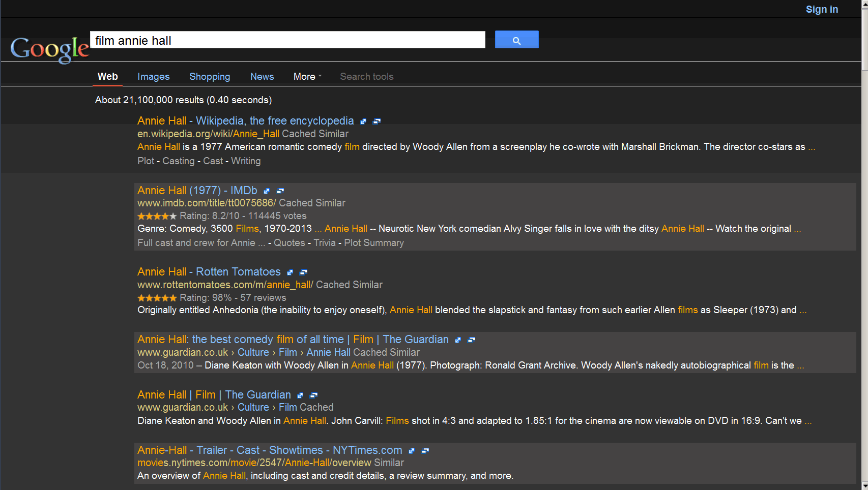Viewport: 868px width, 490px height.
Task: Open Plot Summary sublink under IMDb result
Action: 374,243
